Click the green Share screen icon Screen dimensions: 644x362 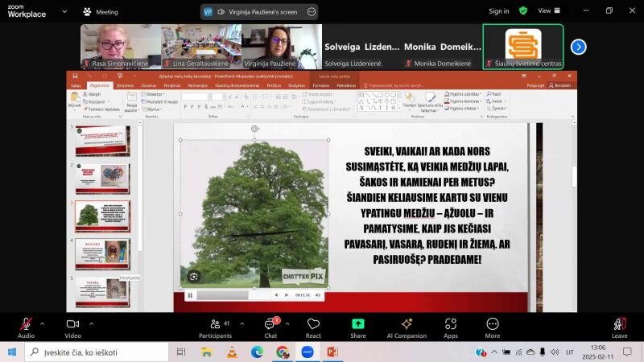pos(357,324)
